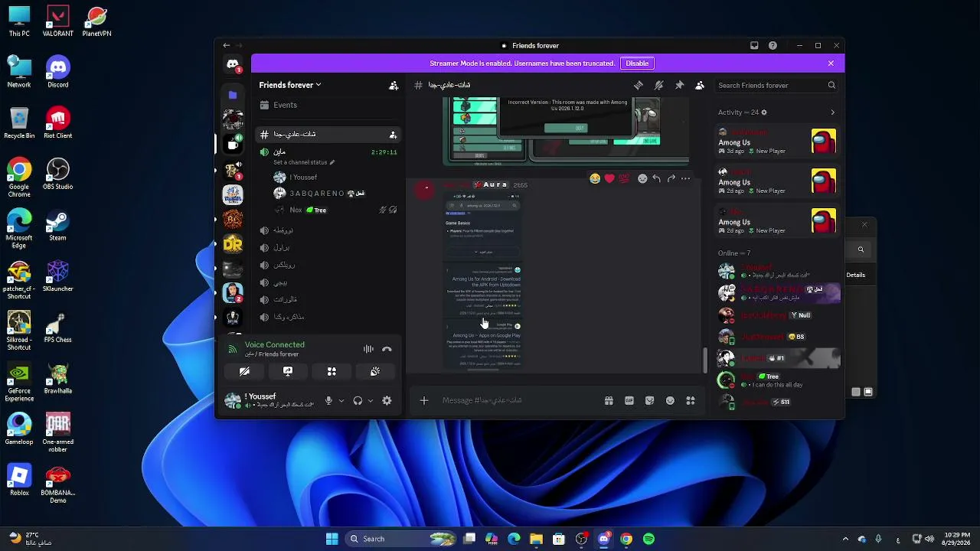
Task: Deafen with headphones button
Action: click(358, 400)
